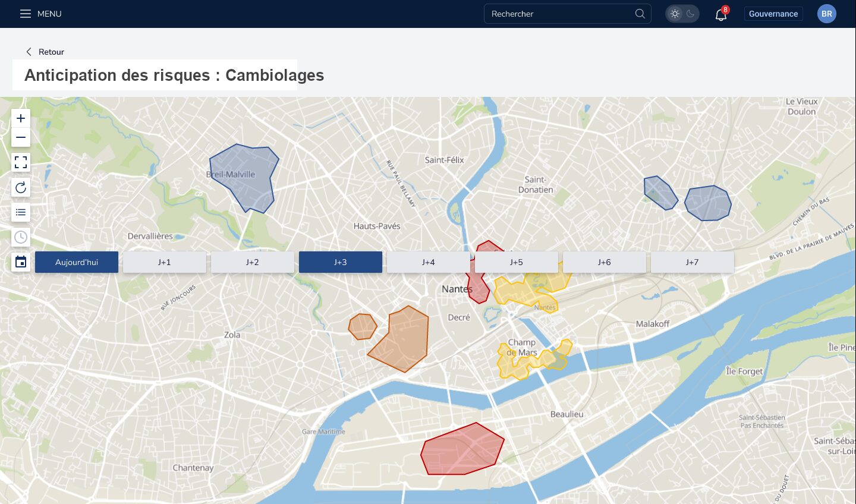Viewport: 856px width, 504px height.
Task: Click the Retour link
Action: pos(51,52)
